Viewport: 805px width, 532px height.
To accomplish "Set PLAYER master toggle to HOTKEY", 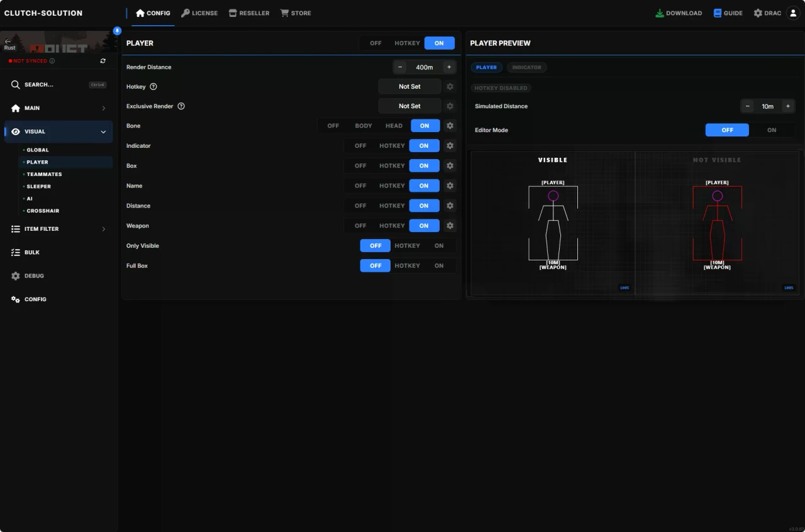I will (407, 43).
